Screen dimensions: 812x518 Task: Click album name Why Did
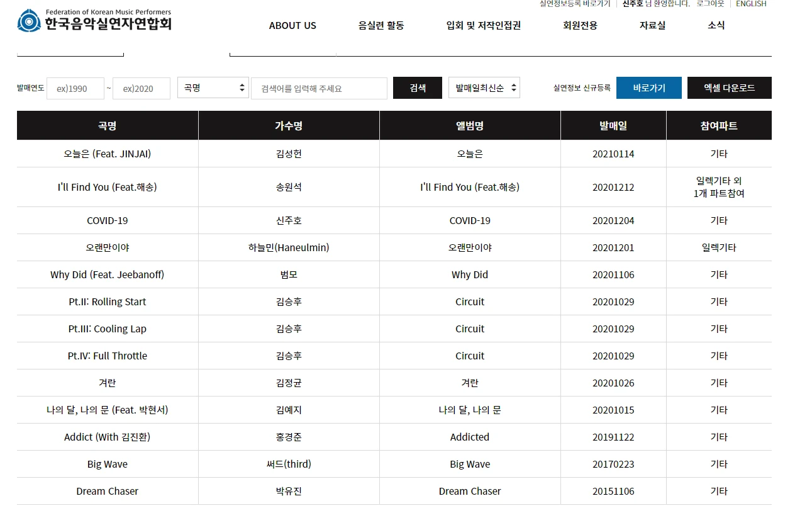pos(470,274)
